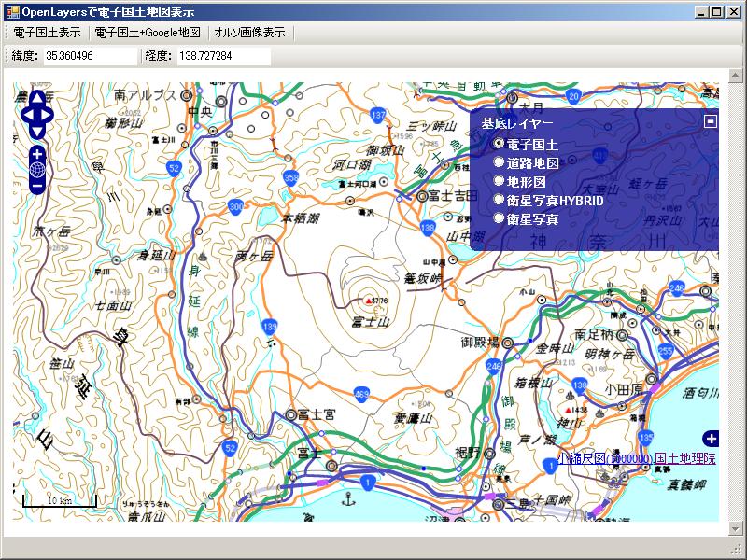The image size is (747, 560).
Task: Select the 地形図 base layer
Action: (500, 181)
